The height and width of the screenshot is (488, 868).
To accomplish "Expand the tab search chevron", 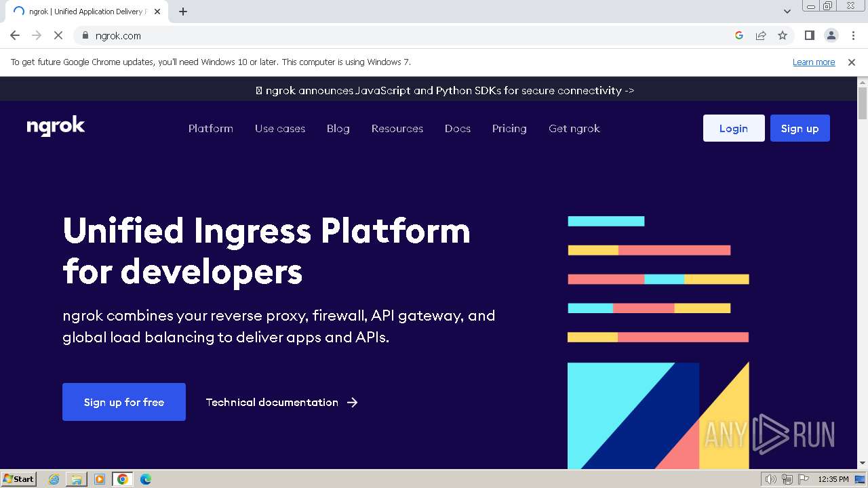I will click(x=787, y=12).
